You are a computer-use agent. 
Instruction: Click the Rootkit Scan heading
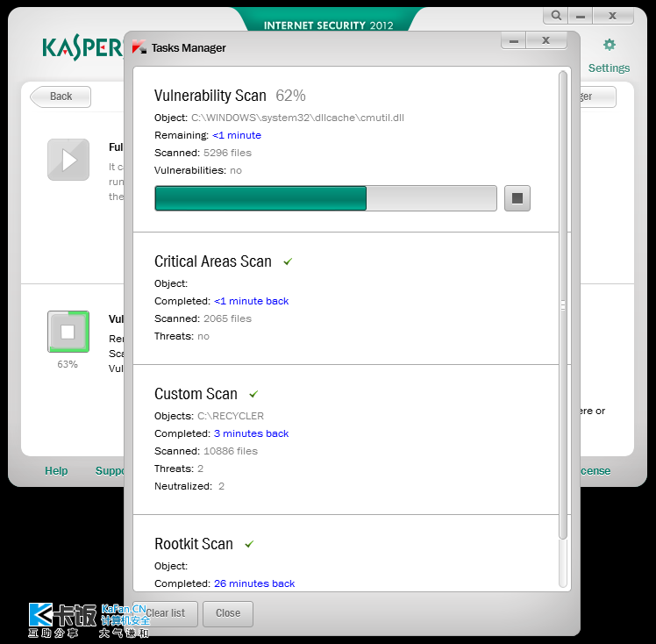(194, 544)
